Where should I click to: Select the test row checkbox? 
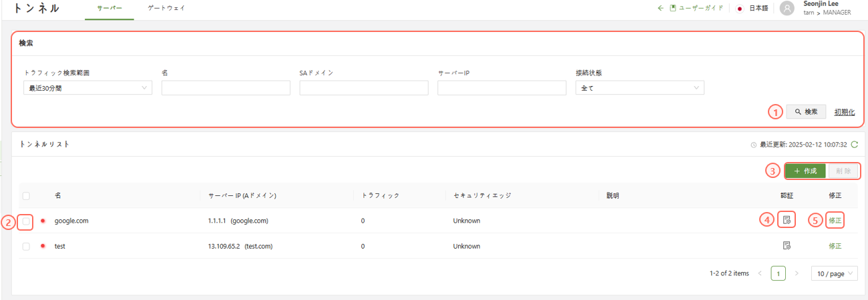[26, 246]
